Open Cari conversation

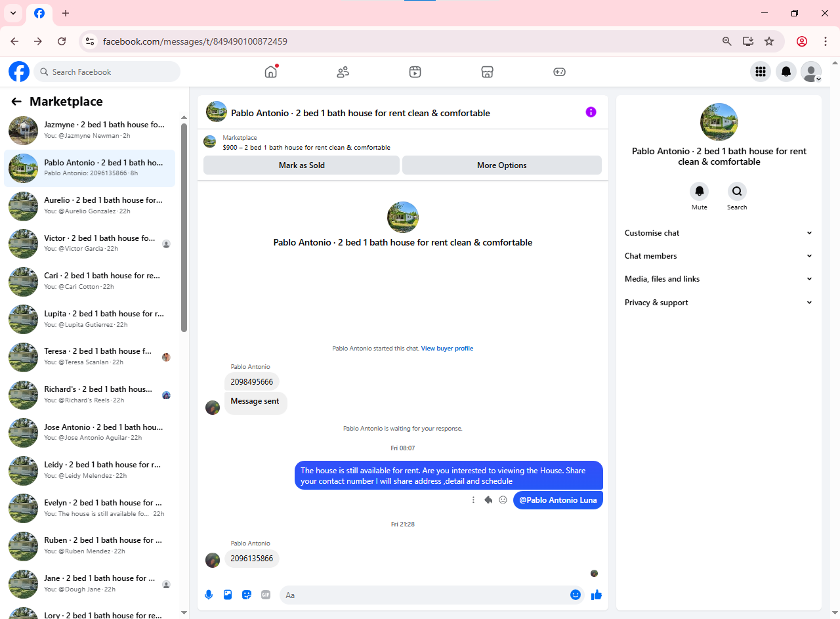(x=90, y=282)
